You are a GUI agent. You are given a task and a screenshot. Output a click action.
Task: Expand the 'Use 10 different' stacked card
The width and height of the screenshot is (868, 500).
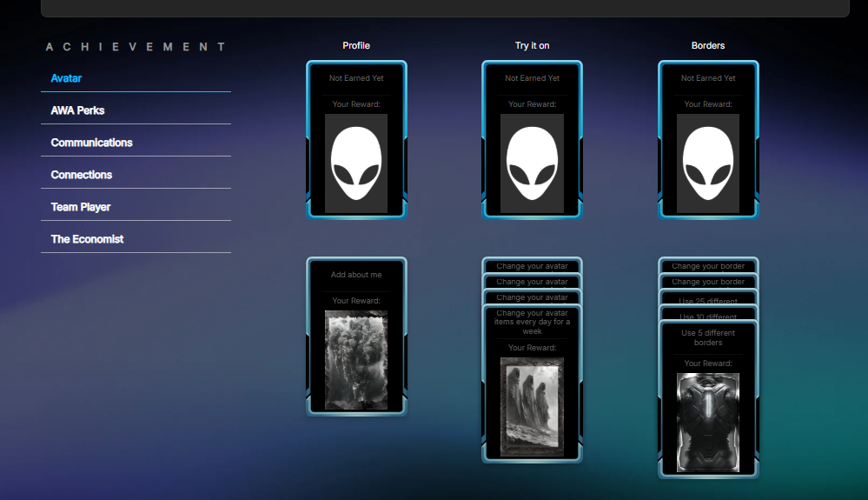[708, 316]
